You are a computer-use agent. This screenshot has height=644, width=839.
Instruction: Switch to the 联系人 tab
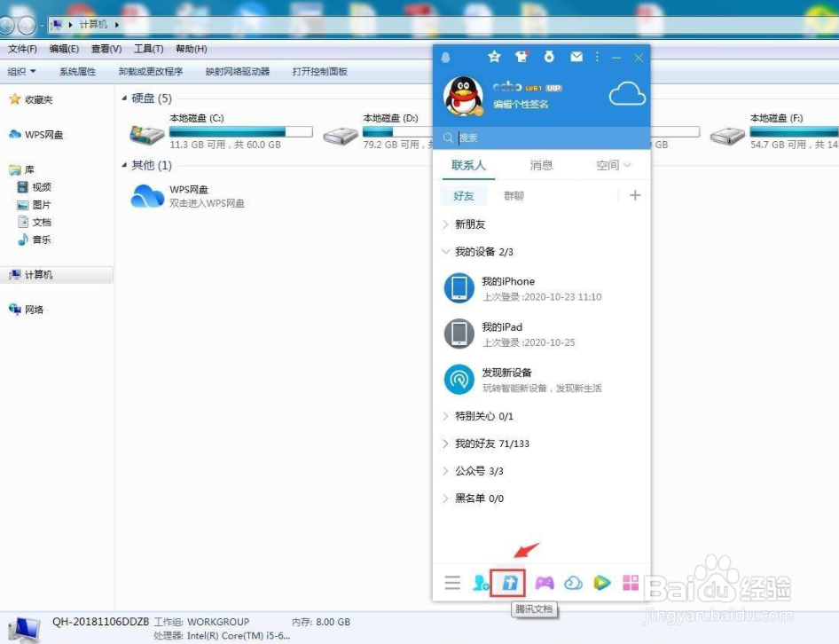[x=469, y=165]
